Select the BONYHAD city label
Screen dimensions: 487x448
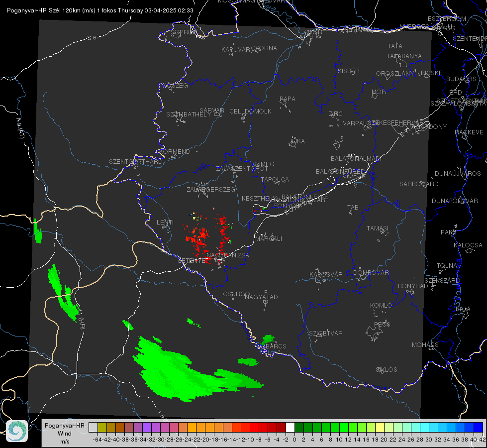pyautogui.click(x=413, y=286)
